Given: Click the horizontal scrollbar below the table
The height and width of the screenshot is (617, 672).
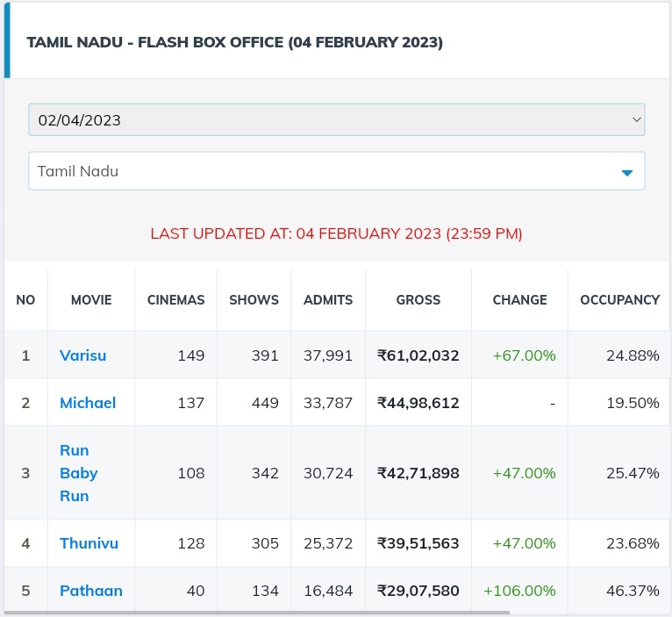Looking at the screenshot, I should point(257,613).
